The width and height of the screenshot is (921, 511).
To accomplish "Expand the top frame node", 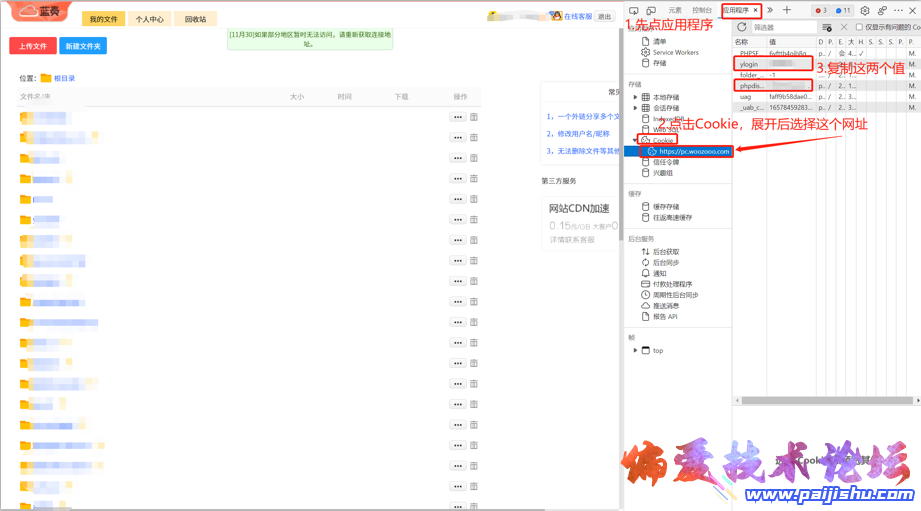I will point(635,350).
